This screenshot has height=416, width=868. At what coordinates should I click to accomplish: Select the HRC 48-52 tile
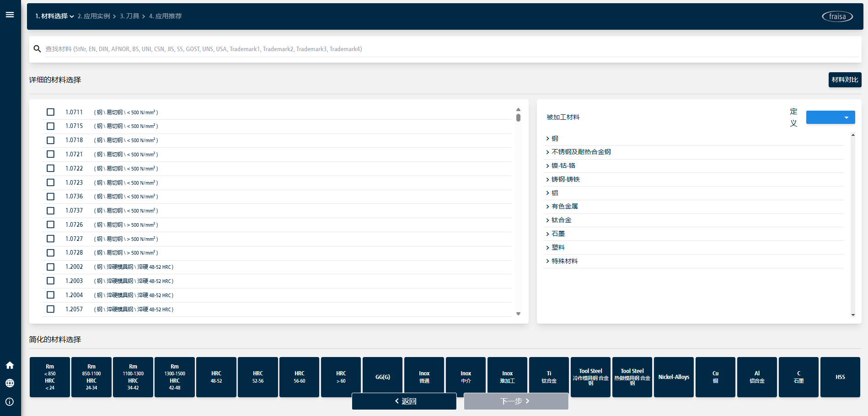tap(216, 377)
